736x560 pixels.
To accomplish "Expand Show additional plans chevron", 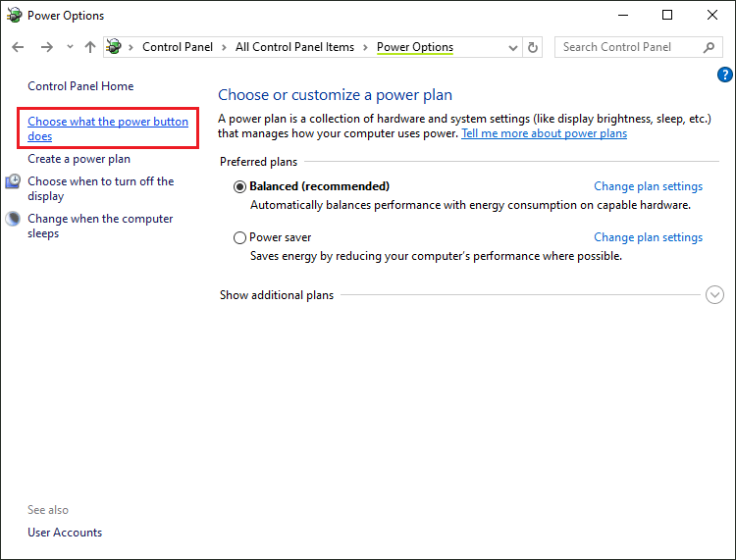I will [x=714, y=295].
